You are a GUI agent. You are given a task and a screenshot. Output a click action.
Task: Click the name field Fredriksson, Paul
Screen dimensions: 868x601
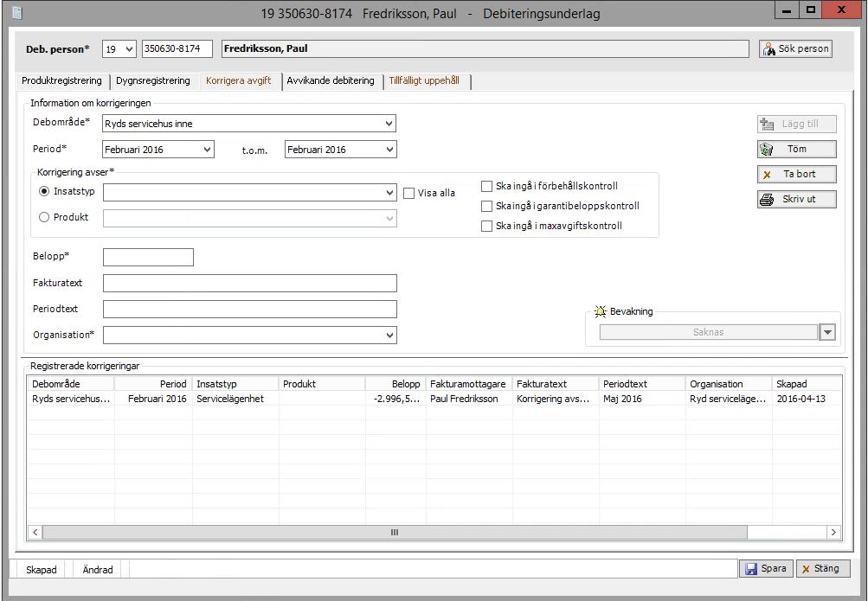[485, 48]
